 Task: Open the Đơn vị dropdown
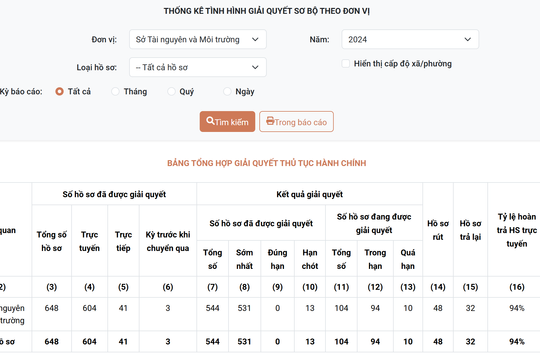click(198, 39)
